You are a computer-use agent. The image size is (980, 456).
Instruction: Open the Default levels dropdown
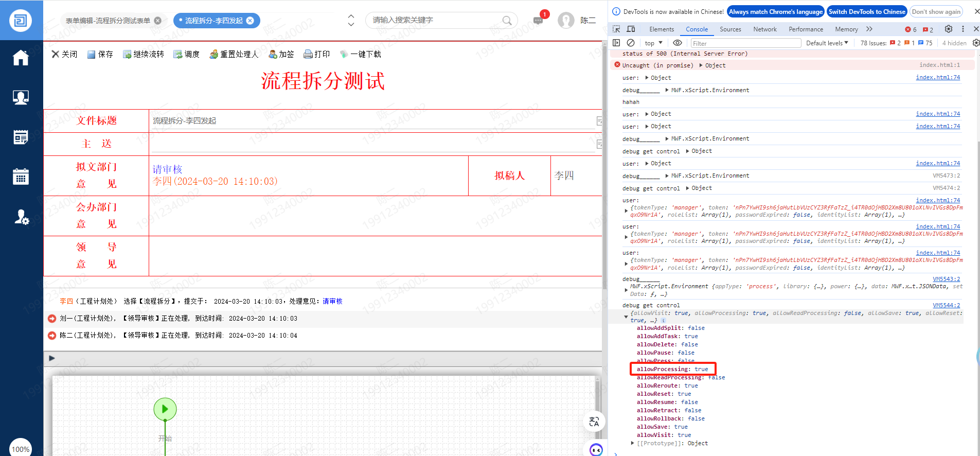click(827, 43)
